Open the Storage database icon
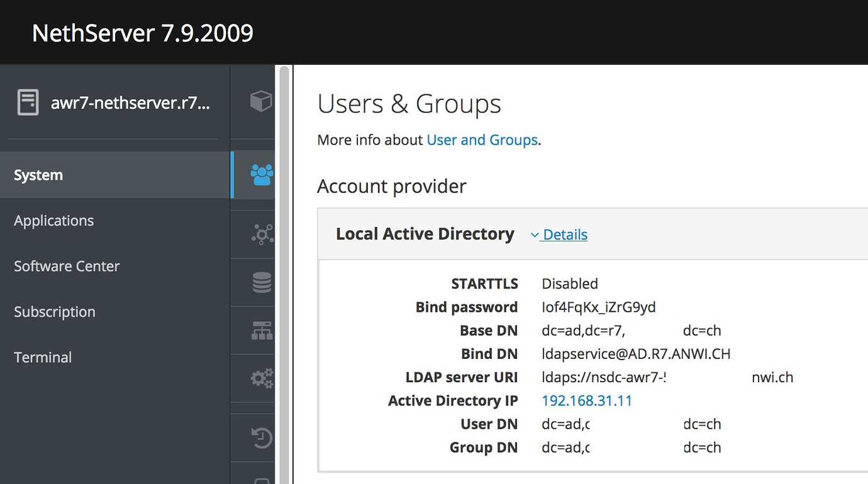Viewport: 868px width, 484px height. click(260, 282)
